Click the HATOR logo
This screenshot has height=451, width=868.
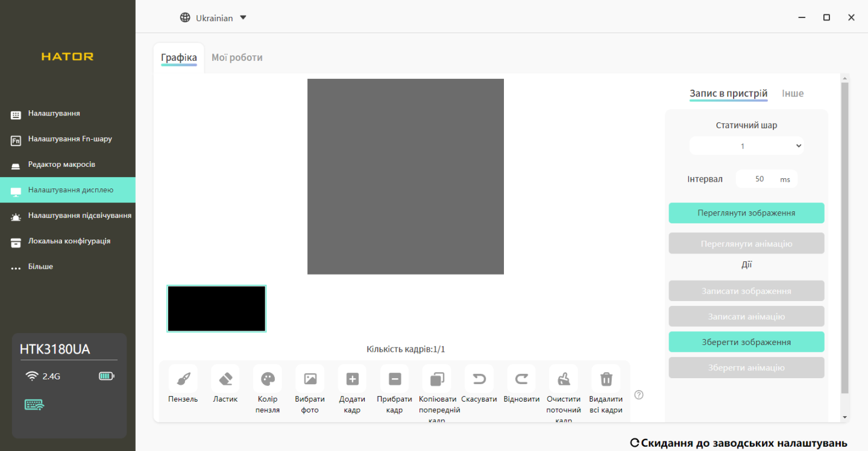(68, 57)
